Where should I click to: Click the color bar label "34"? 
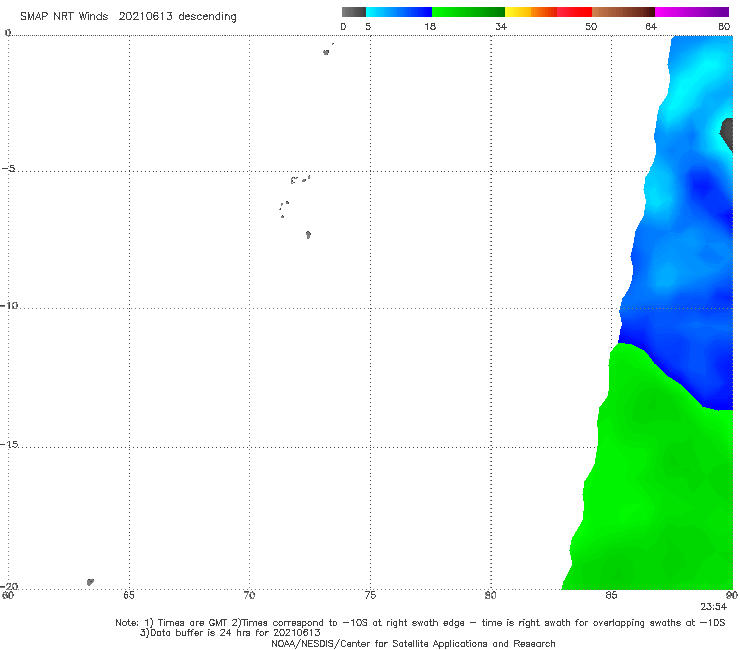(501, 26)
